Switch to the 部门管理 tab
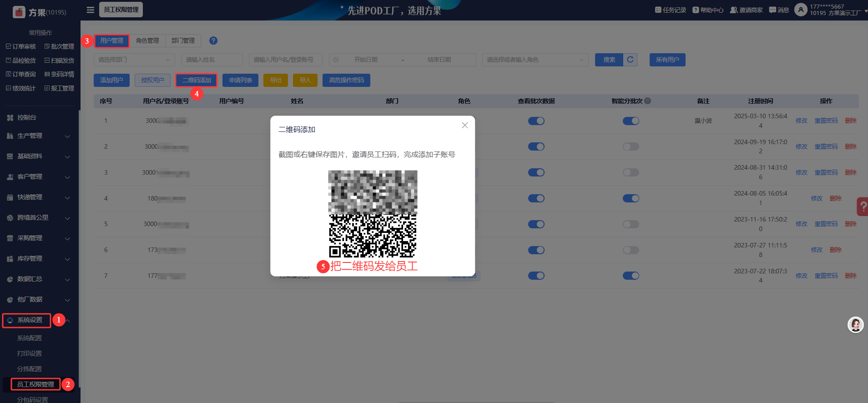The height and width of the screenshot is (403, 868). pyautogui.click(x=183, y=40)
